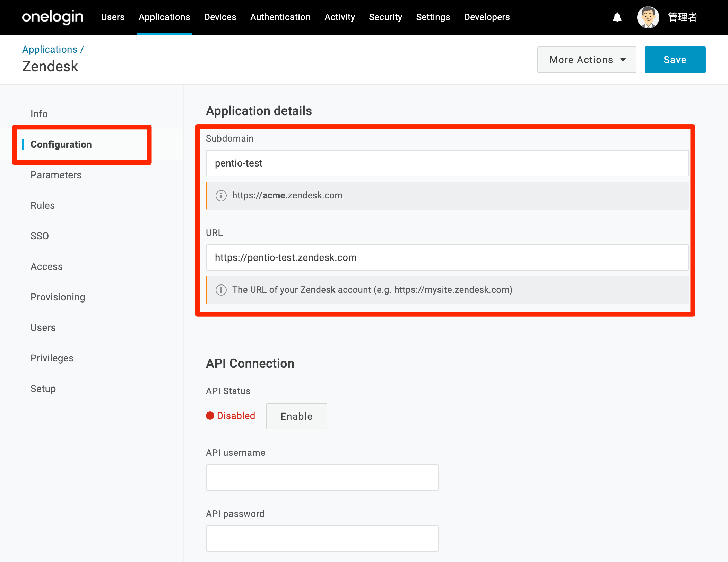Open the Provisioning tab
Screen dimensions: 728x562
(58, 297)
